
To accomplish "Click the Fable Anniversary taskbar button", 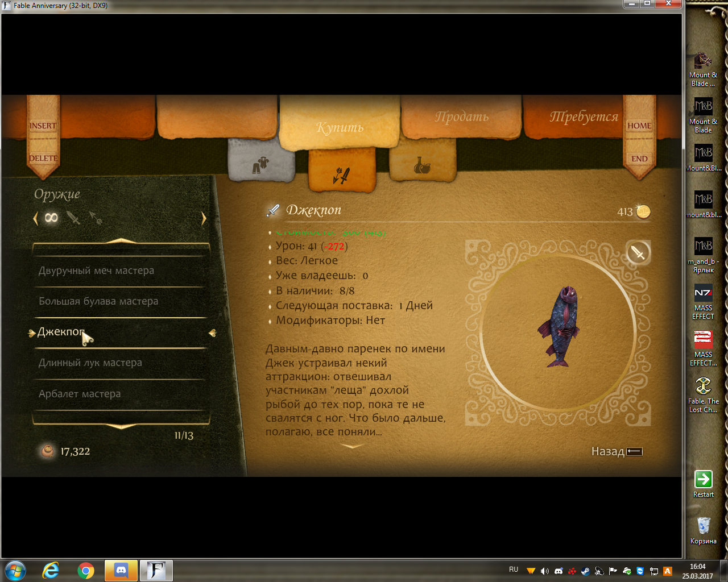I will 156,571.
